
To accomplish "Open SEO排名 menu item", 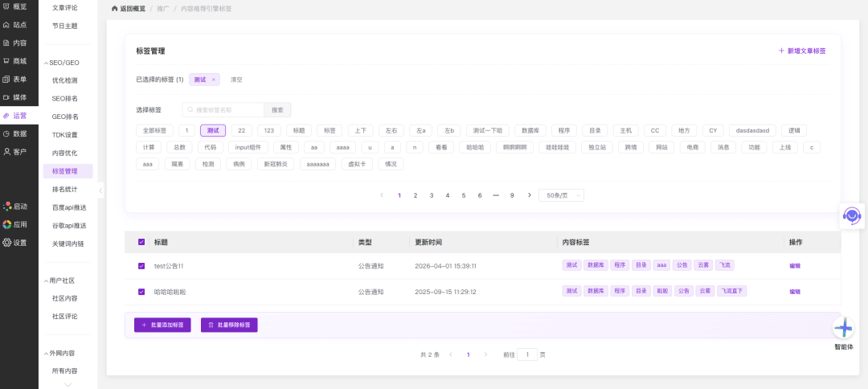I will point(65,99).
